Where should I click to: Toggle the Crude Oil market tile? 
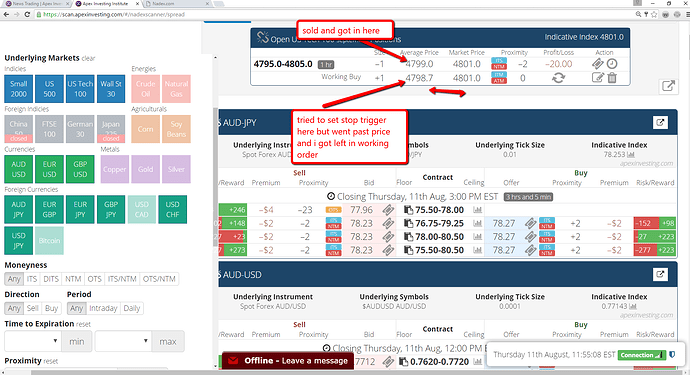146,89
